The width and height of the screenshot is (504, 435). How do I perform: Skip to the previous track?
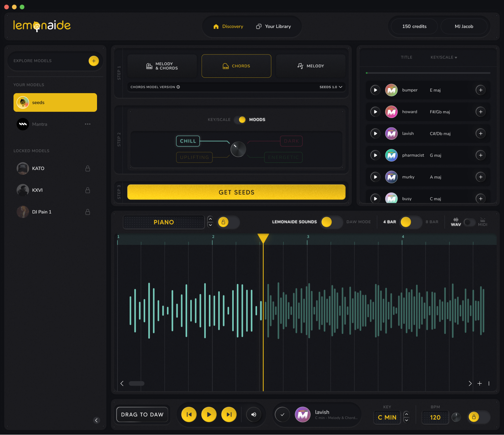pyautogui.click(x=189, y=415)
